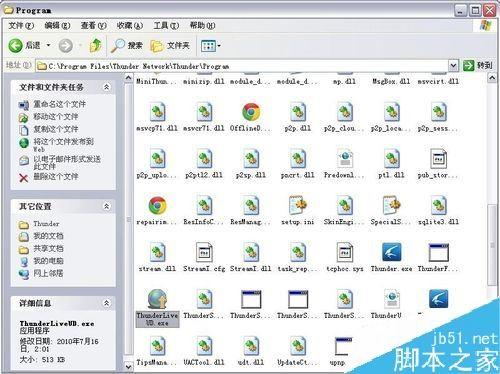Go back with the 后退 button
The width and height of the screenshot is (500, 374).
pyautogui.click(x=24, y=45)
